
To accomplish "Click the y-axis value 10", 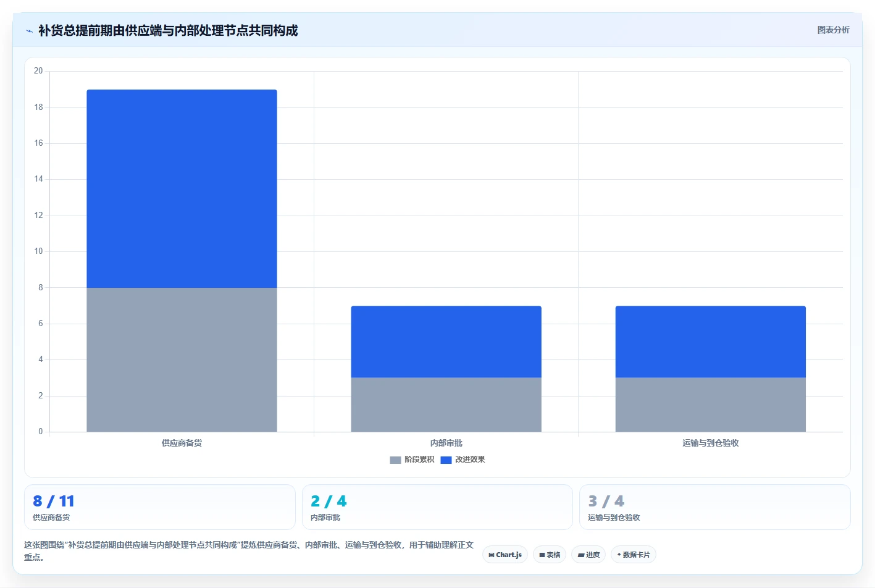I will [x=38, y=251].
